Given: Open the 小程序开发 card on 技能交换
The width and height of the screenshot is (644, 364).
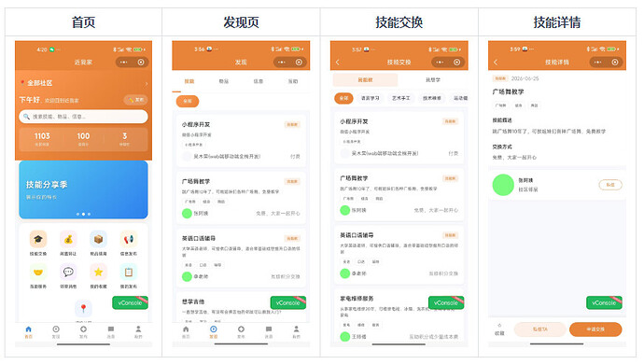Looking at the screenshot, I should (x=399, y=137).
